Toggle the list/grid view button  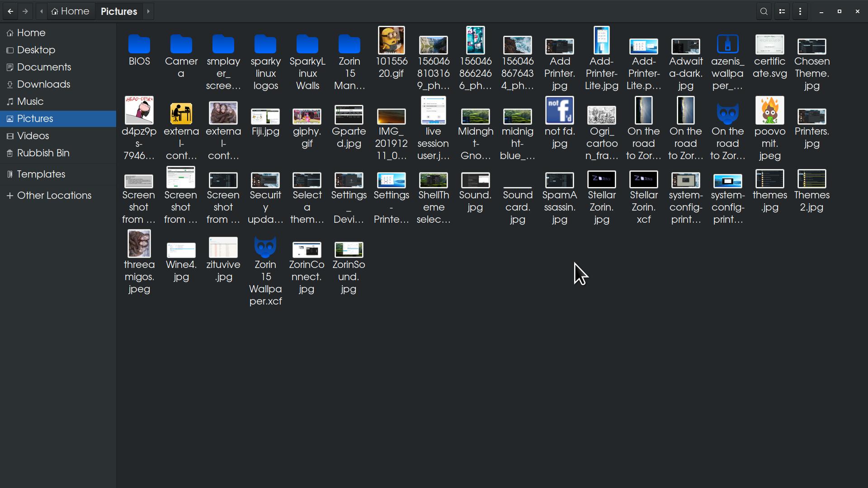click(782, 11)
